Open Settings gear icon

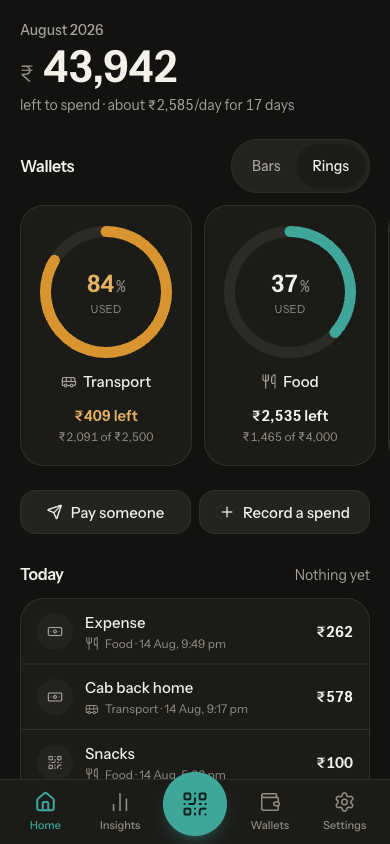point(344,802)
